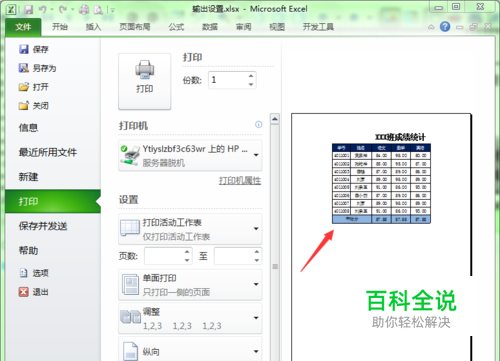Switch to the 视图 ribbon tab
This screenshot has height=361, width=500.
277,27
